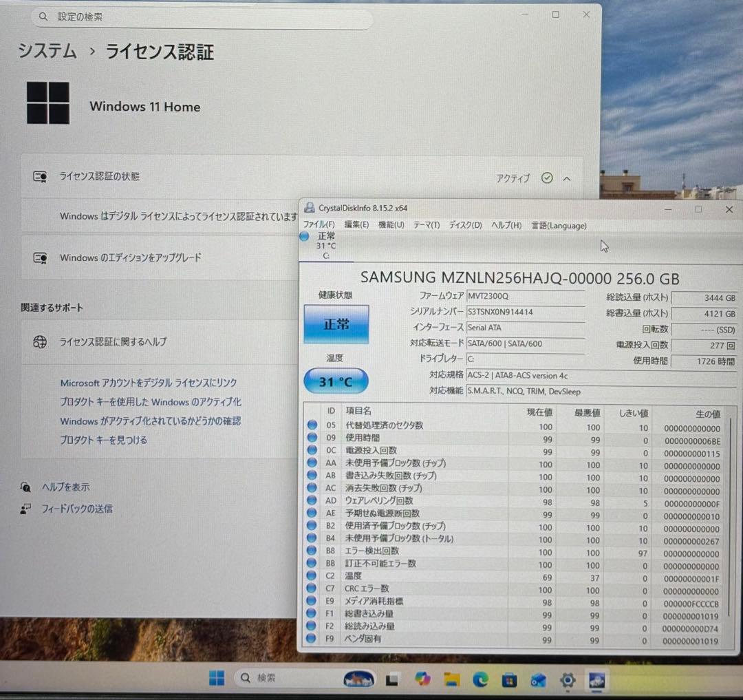The height and width of the screenshot is (700, 743).
Task: Click the green アクティブ checkmark indicator
Action: [x=547, y=178]
